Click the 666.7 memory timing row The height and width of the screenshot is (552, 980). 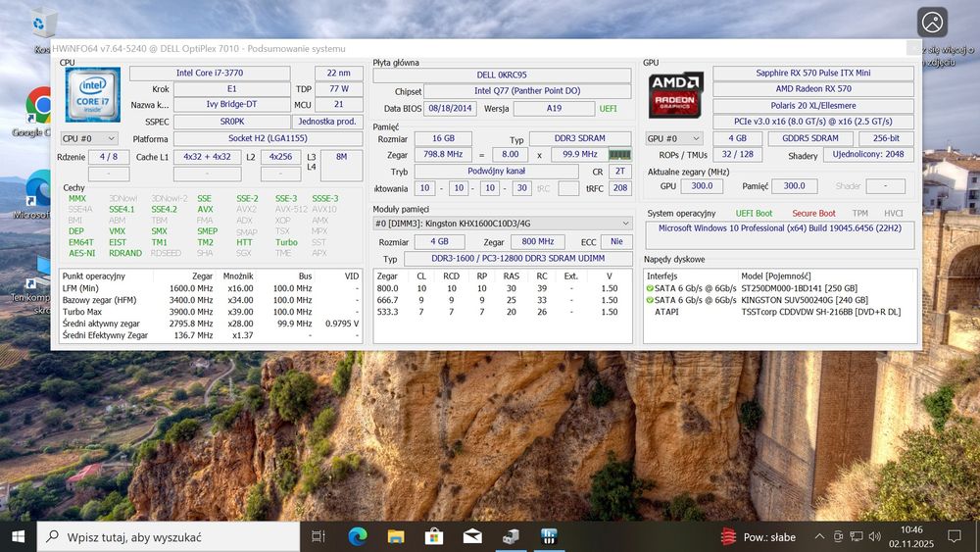point(502,300)
